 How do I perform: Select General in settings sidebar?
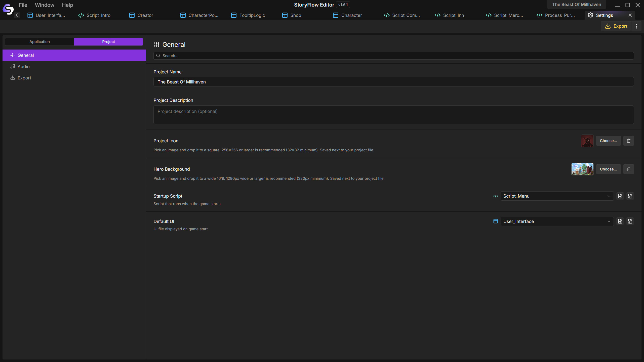74,55
